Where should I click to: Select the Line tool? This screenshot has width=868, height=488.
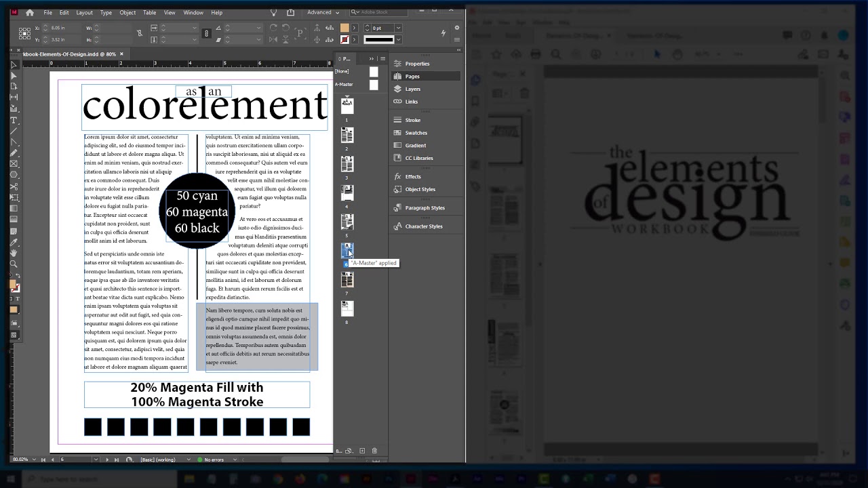[14, 131]
